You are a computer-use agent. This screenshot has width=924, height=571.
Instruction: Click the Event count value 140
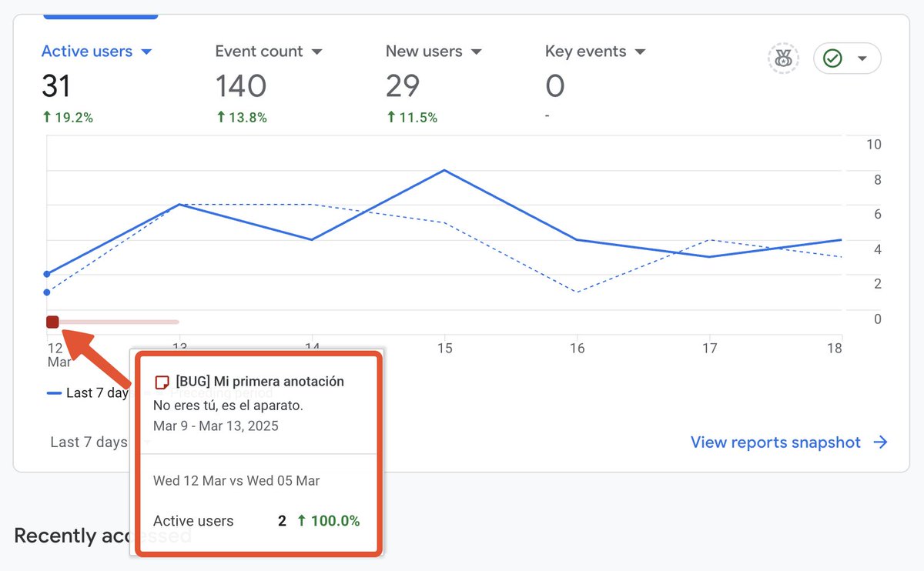click(241, 86)
